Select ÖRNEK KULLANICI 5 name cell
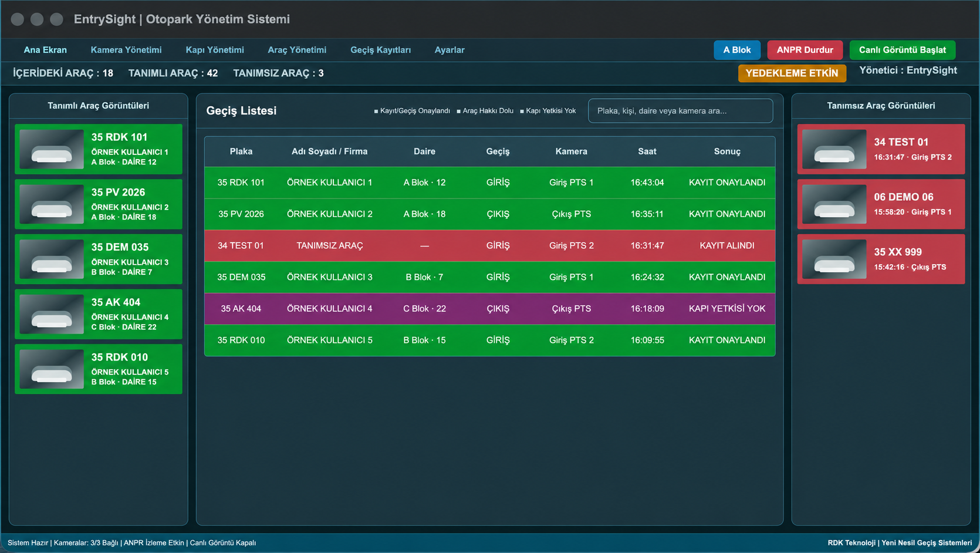 330,340
